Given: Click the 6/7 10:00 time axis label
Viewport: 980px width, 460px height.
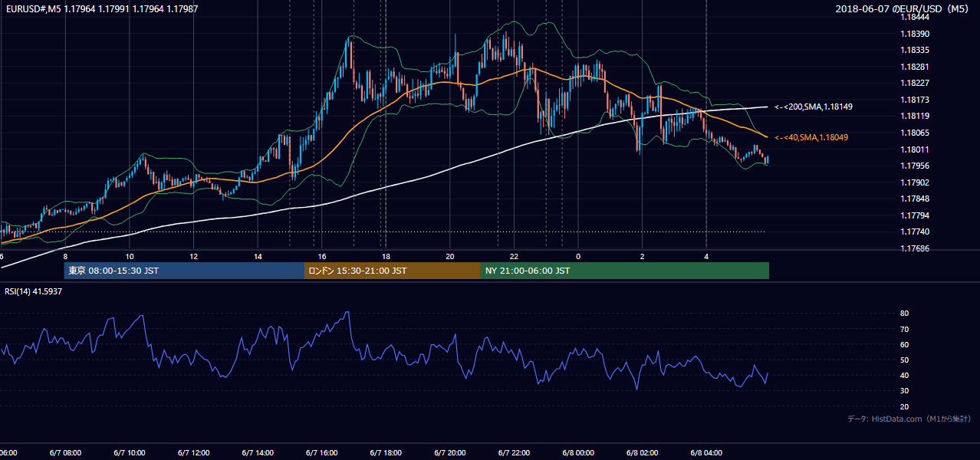Looking at the screenshot, I should (x=129, y=453).
